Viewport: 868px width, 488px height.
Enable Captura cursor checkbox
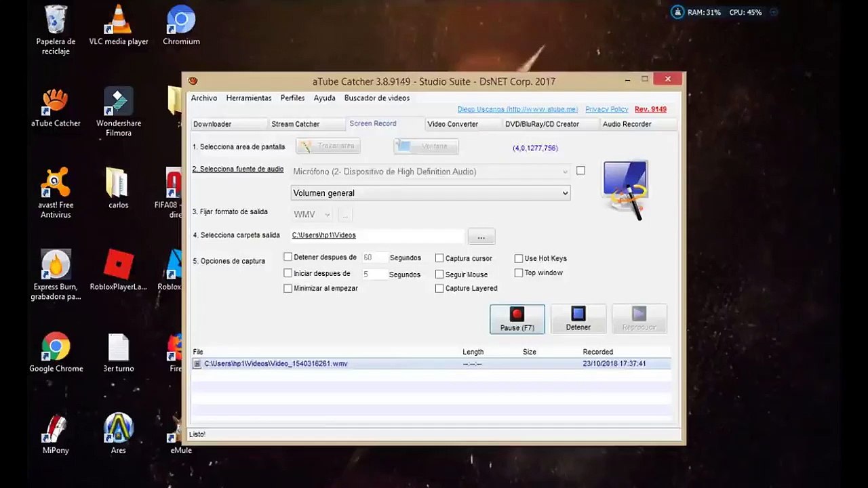[x=439, y=258]
